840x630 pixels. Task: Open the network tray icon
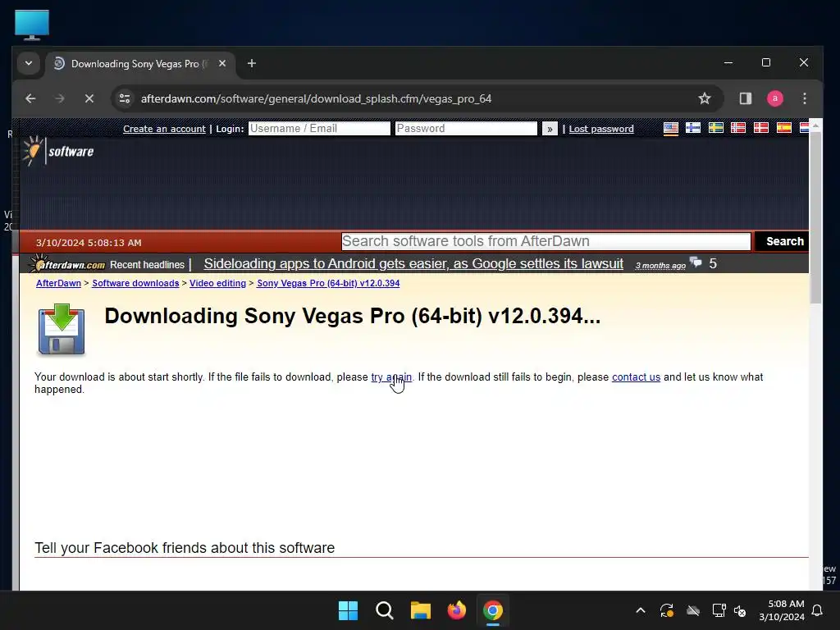[x=719, y=610]
